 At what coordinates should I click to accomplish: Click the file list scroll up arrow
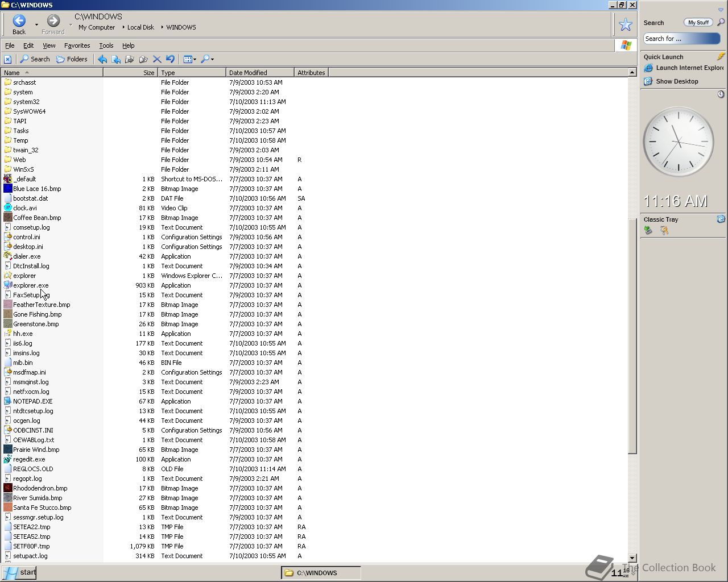pos(632,72)
